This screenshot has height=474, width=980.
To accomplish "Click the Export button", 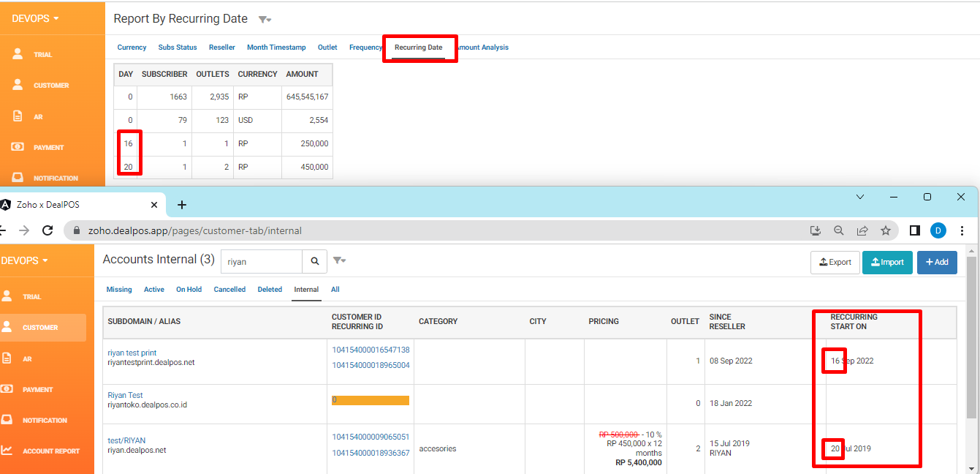I will pos(835,263).
